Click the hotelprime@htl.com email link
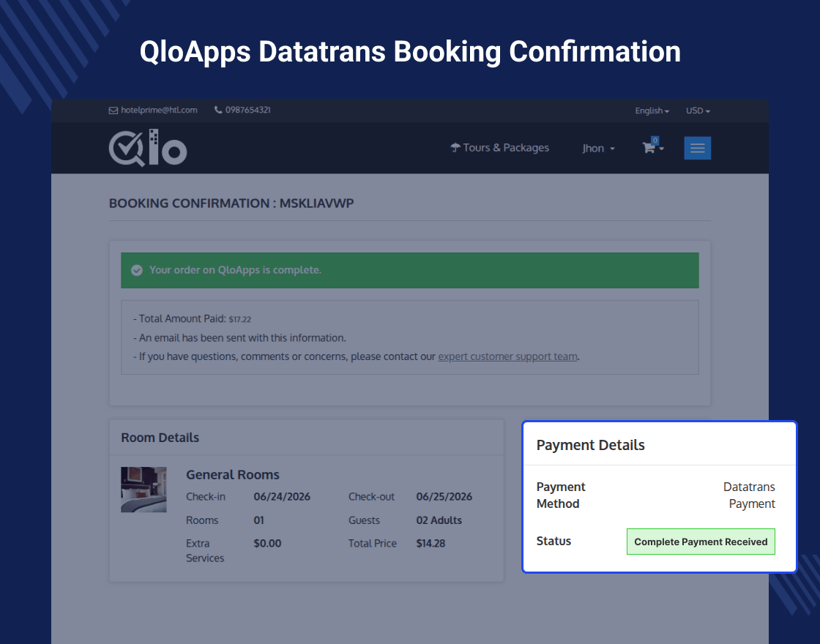 tap(159, 111)
